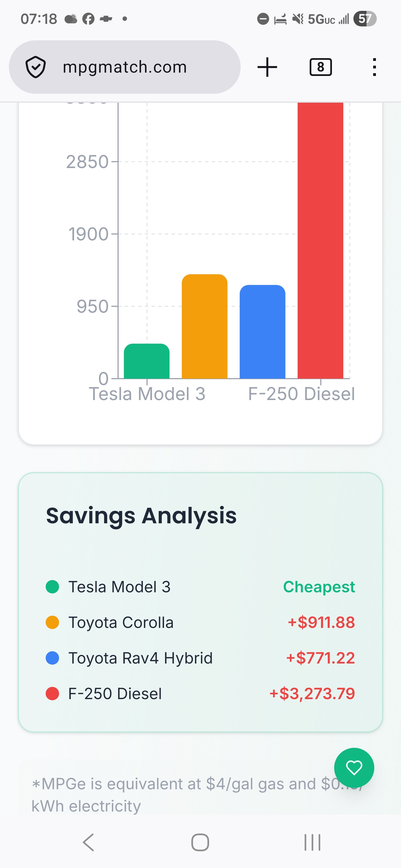Select the orange Toyota Corolla bar
Viewport: 401px width, 868px height.
click(x=204, y=326)
